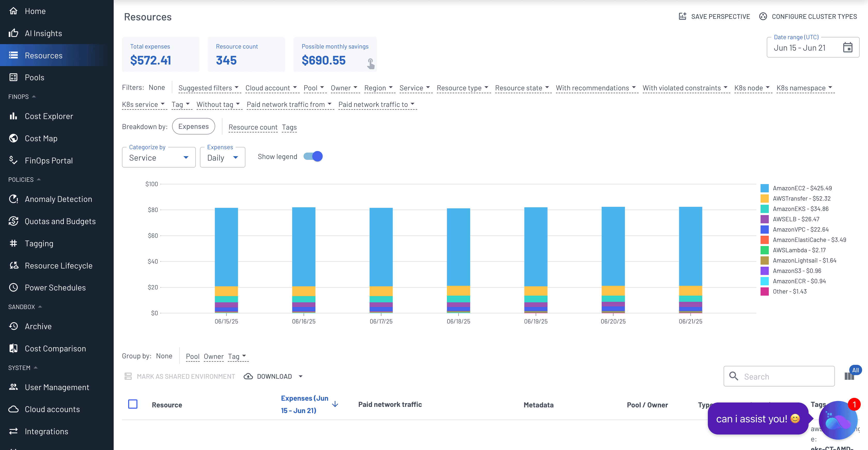Switch breakdown to Resource count
868x450 pixels.
253,127
